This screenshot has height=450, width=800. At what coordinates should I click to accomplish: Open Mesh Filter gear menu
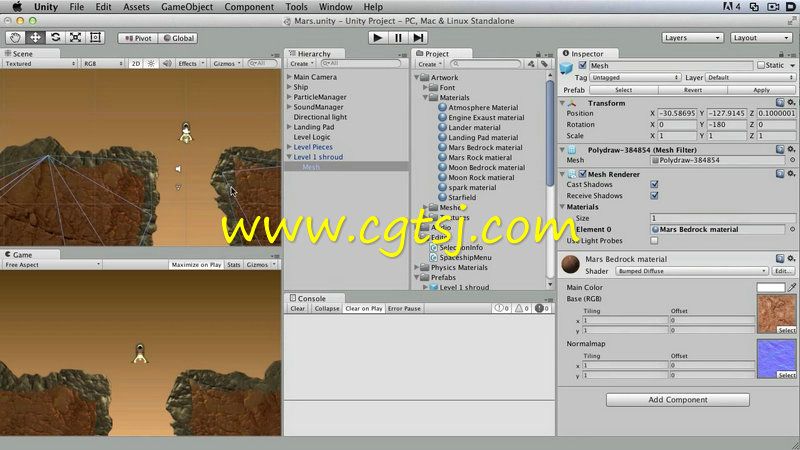(x=791, y=149)
